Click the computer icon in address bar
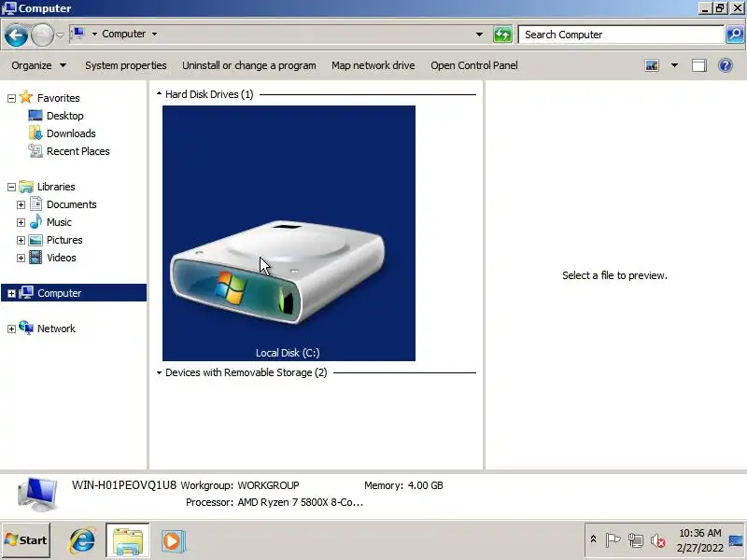 pyautogui.click(x=78, y=34)
